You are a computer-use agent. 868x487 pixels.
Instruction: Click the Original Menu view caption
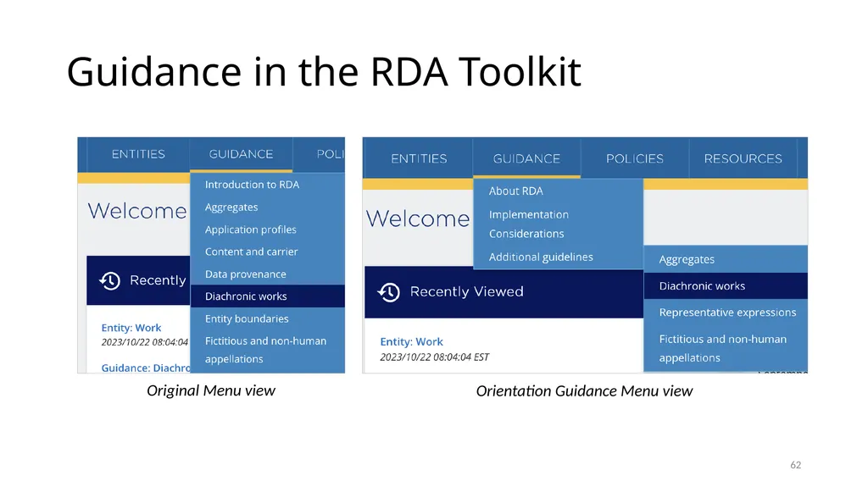[211, 390]
